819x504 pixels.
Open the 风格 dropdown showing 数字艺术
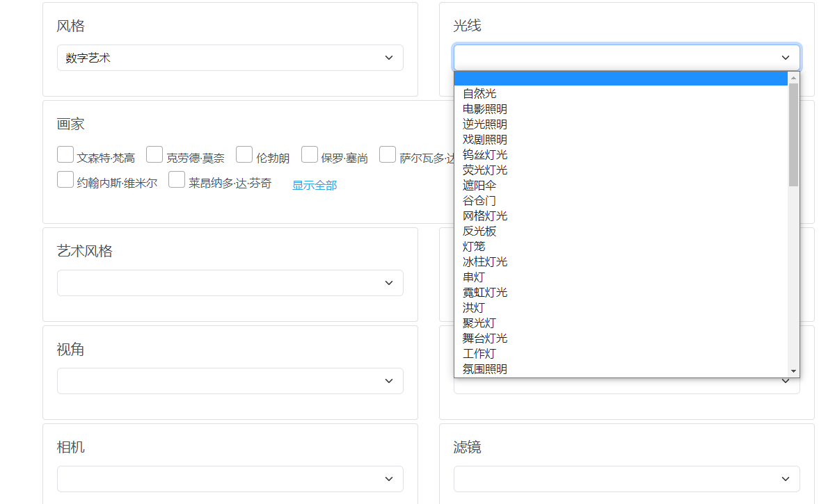[x=230, y=58]
